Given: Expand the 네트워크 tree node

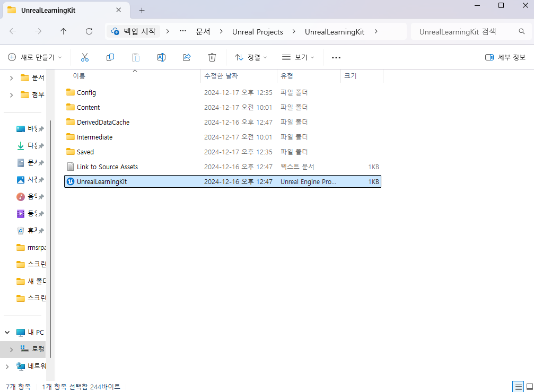Looking at the screenshot, I should click(x=7, y=367).
